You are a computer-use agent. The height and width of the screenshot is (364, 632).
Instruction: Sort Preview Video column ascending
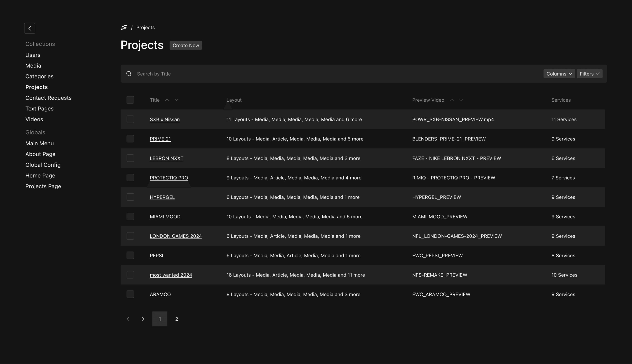(x=452, y=100)
